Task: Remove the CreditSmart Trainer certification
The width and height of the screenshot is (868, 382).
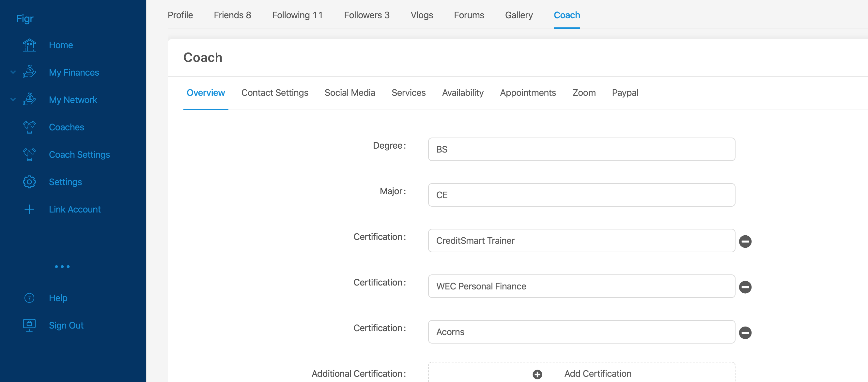Action: click(745, 241)
